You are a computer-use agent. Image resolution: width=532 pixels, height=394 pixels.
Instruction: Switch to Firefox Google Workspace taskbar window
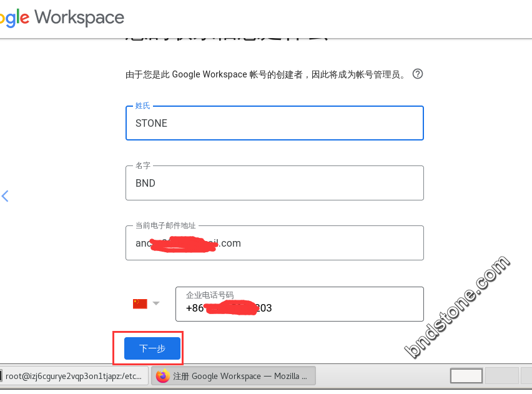tap(234, 376)
